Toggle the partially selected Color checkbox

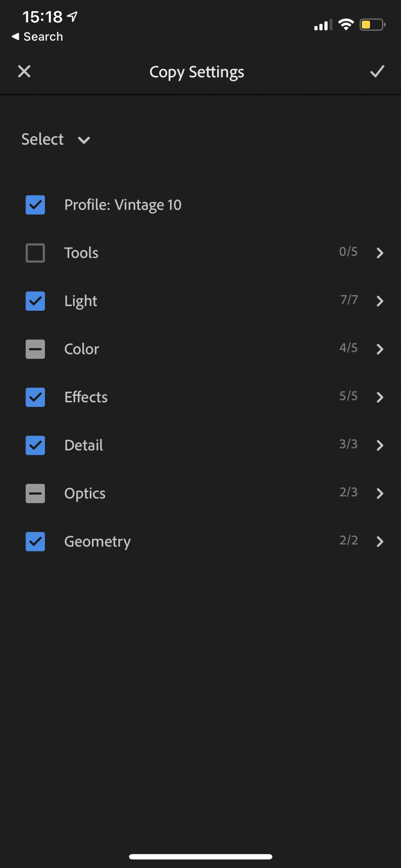pyautogui.click(x=35, y=349)
